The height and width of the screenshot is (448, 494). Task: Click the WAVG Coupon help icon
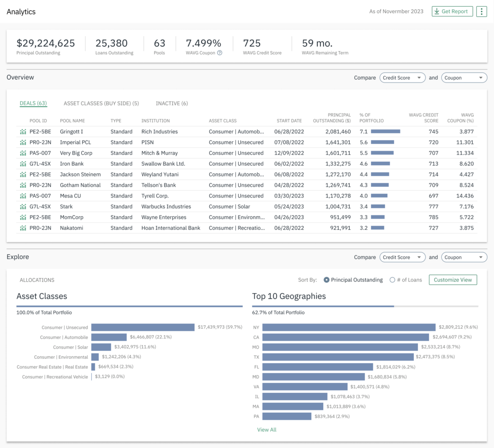pyautogui.click(x=220, y=53)
